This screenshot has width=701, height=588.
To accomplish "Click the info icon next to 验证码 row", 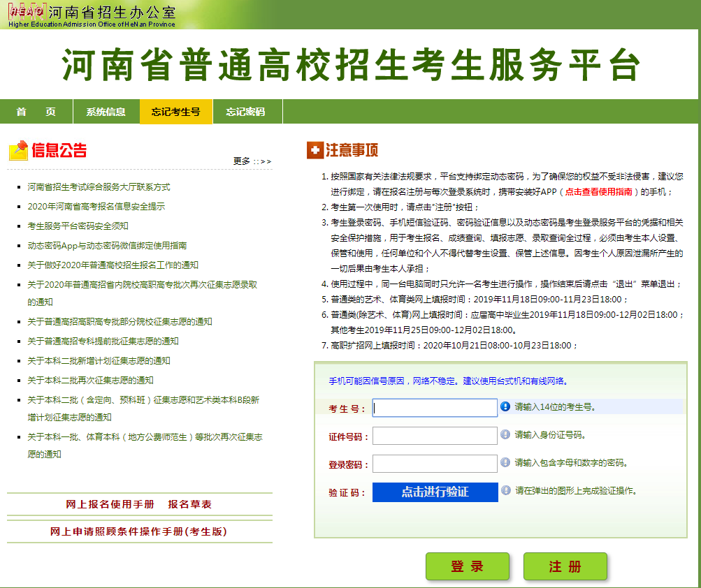I will point(505,491).
